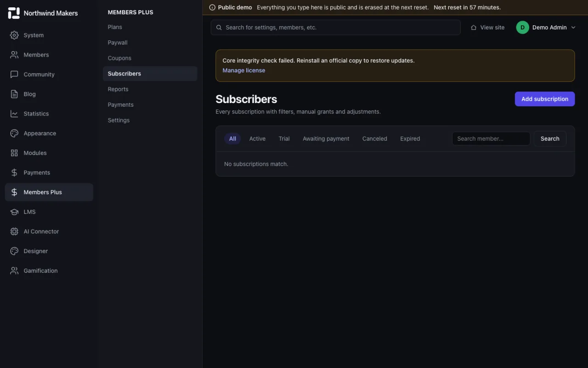Focus the Search member input field
The image size is (588, 368).
(491, 138)
